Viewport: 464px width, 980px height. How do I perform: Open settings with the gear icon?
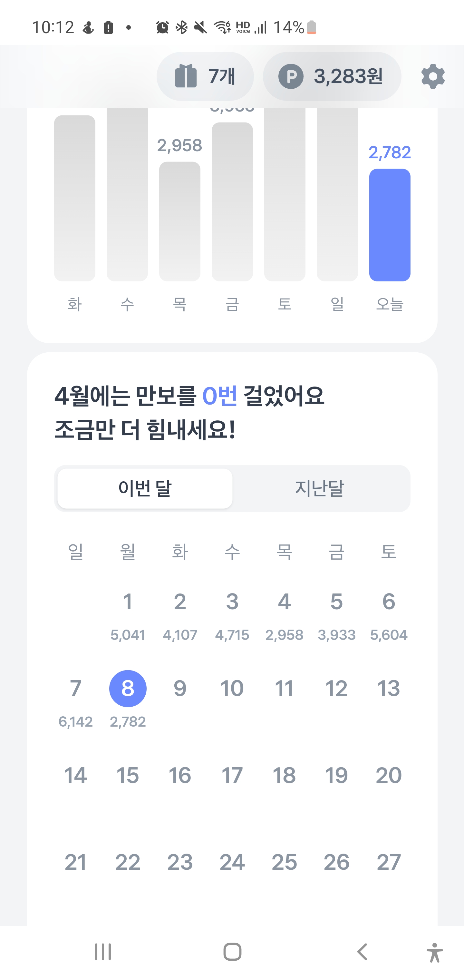click(x=433, y=76)
